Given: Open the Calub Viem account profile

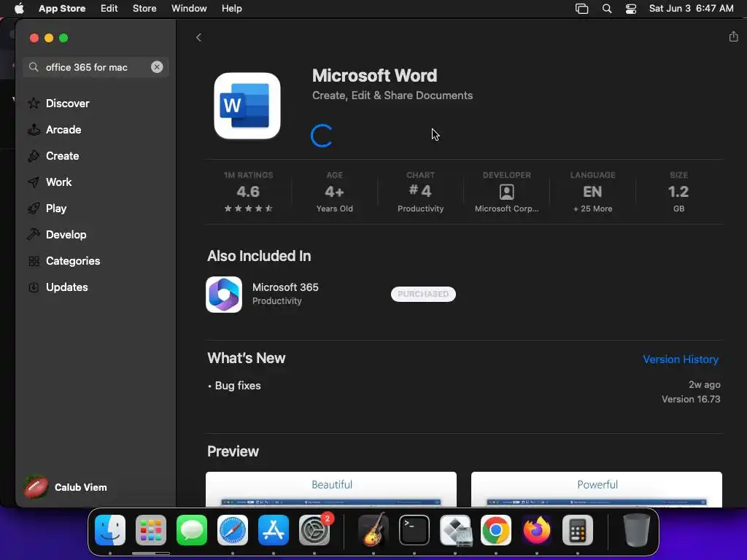Looking at the screenshot, I should coord(66,487).
